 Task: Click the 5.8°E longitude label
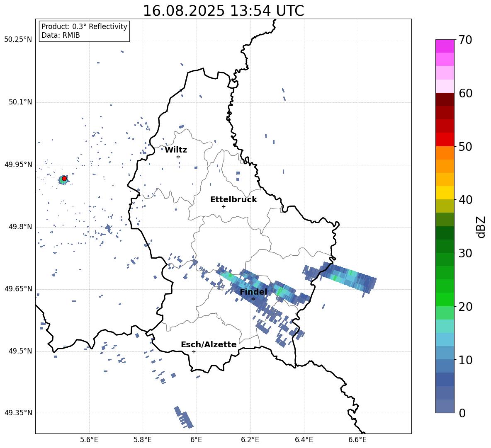coord(143,440)
